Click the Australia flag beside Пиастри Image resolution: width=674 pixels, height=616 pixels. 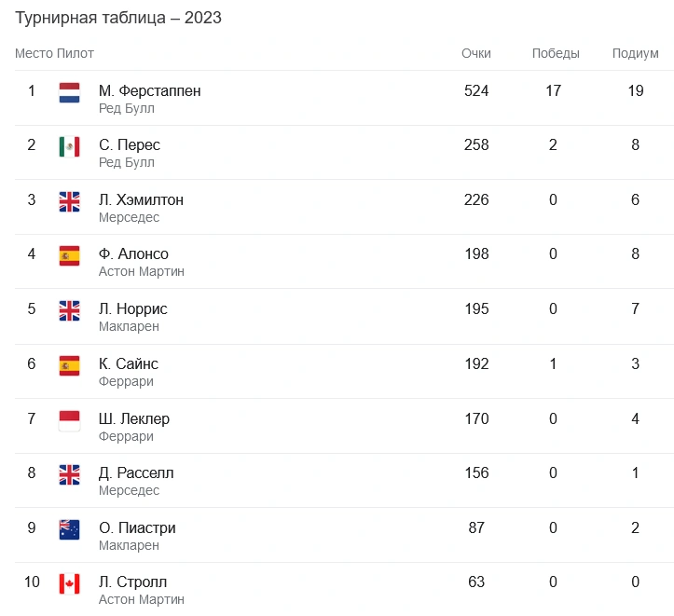(69, 529)
